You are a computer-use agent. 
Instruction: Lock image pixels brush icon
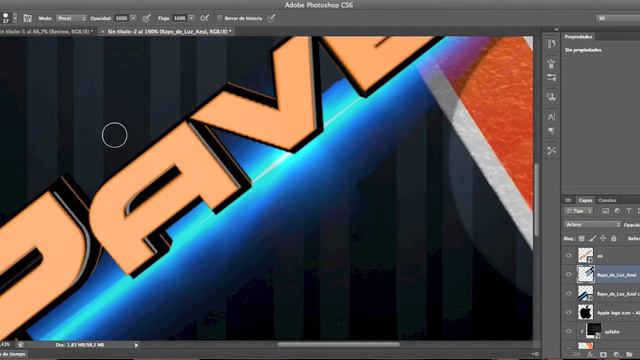pyautogui.click(x=593, y=238)
